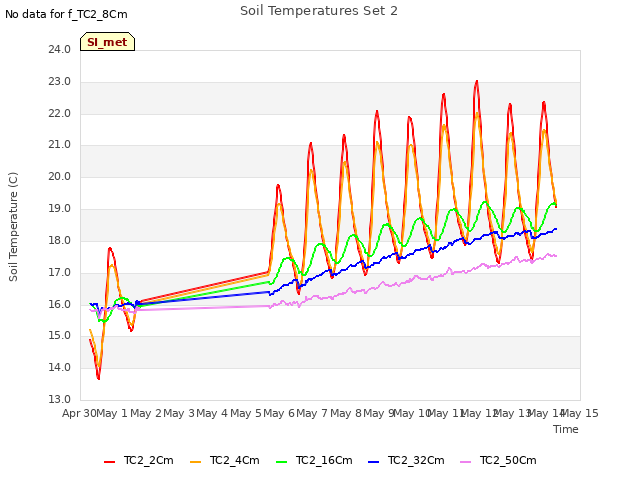Click the TC2_2Cm legend entry
The width and height of the screenshot is (640, 480).
(x=139, y=460)
